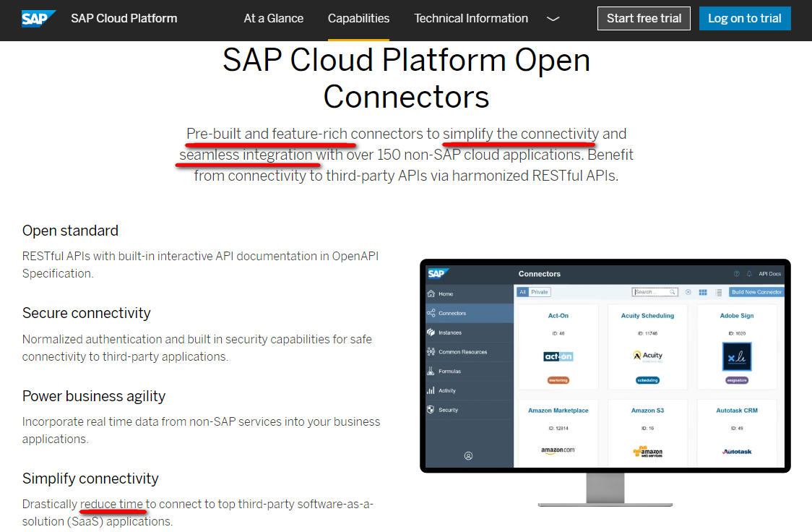Expand the more navigation chevron
Image resolution: width=812 pixels, height=532 pixels.
point(553,19)
